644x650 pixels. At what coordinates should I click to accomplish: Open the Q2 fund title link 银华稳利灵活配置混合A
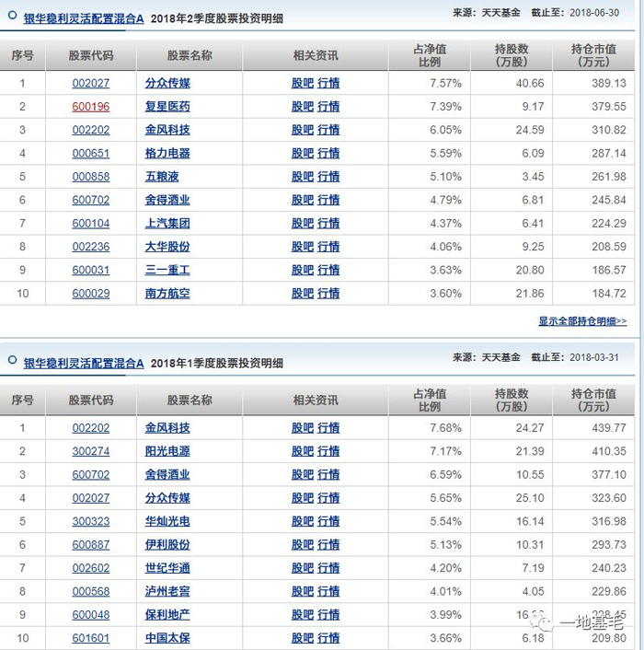click(84, 18)
